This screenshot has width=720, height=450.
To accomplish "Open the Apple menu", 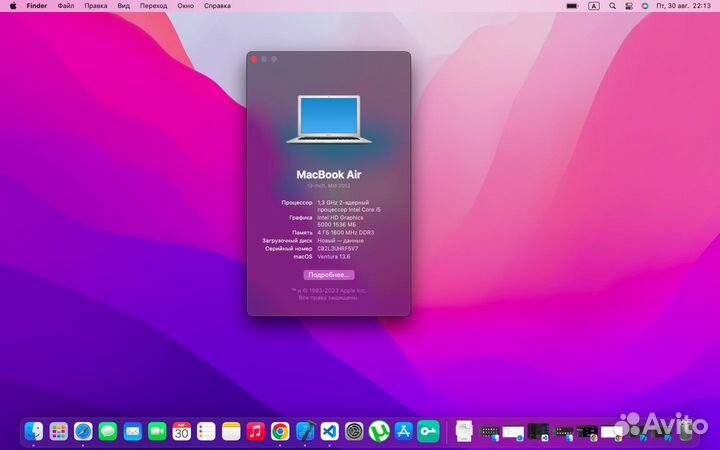I will point(13,6).
